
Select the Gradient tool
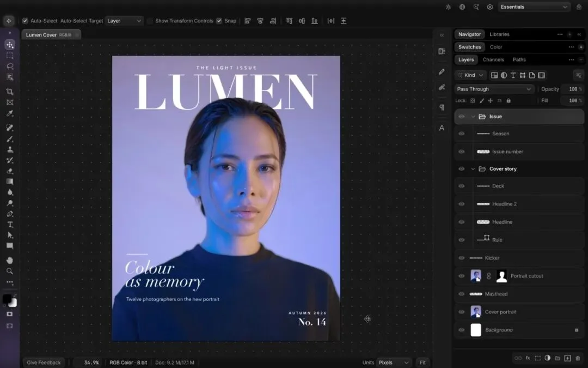pos(10,182)
